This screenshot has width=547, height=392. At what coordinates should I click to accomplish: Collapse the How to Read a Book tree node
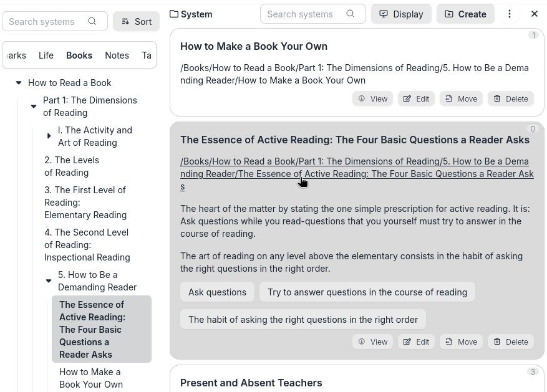point(19,82)
